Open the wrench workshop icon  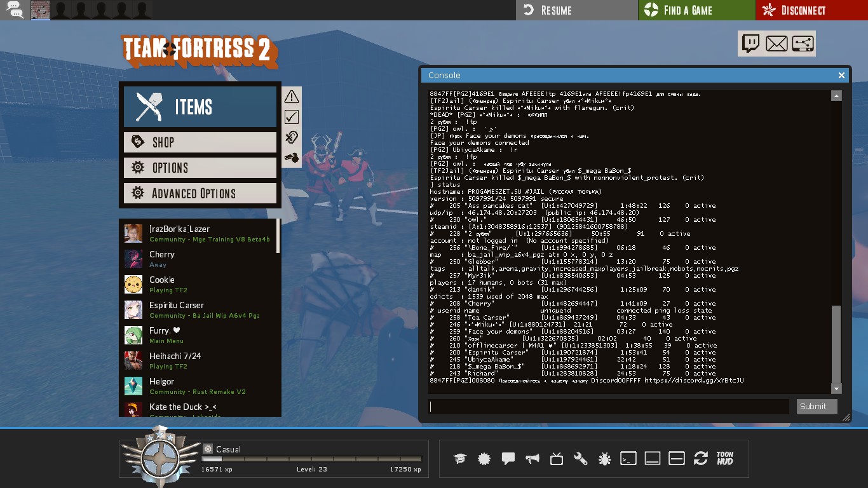580,459
